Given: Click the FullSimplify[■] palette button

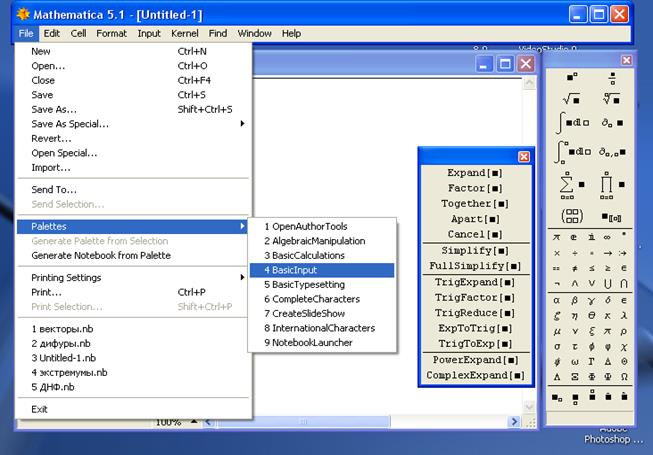Looking at the screenshot, I should (x=476, y=266).
